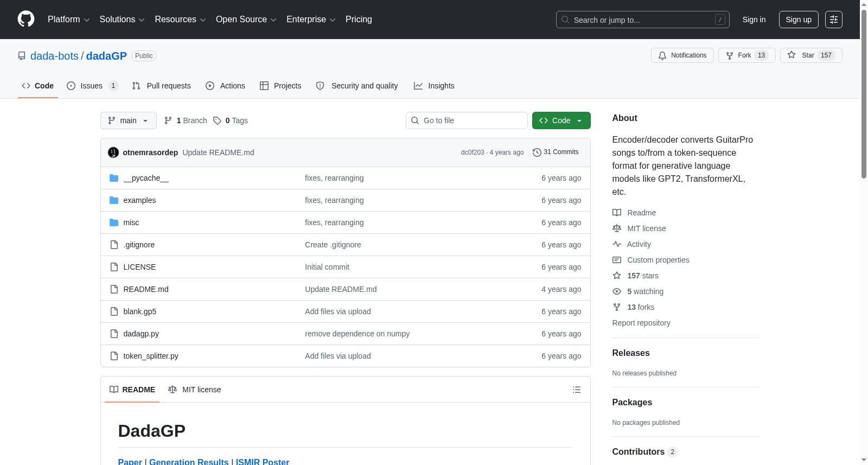Open the Projects tab
The width and height of the screenshot is (868, 465).
(x=280, y=86)
